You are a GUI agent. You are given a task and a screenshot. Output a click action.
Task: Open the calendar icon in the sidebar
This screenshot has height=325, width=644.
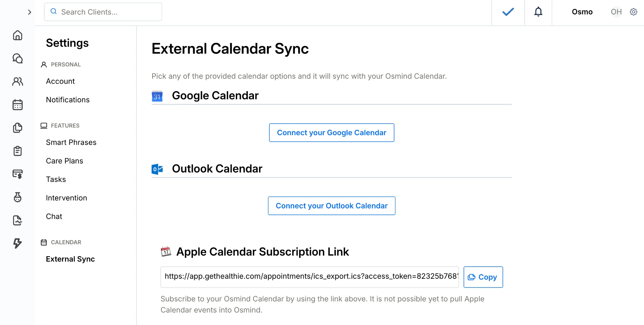pyautogui.click(x=17, y=105)
